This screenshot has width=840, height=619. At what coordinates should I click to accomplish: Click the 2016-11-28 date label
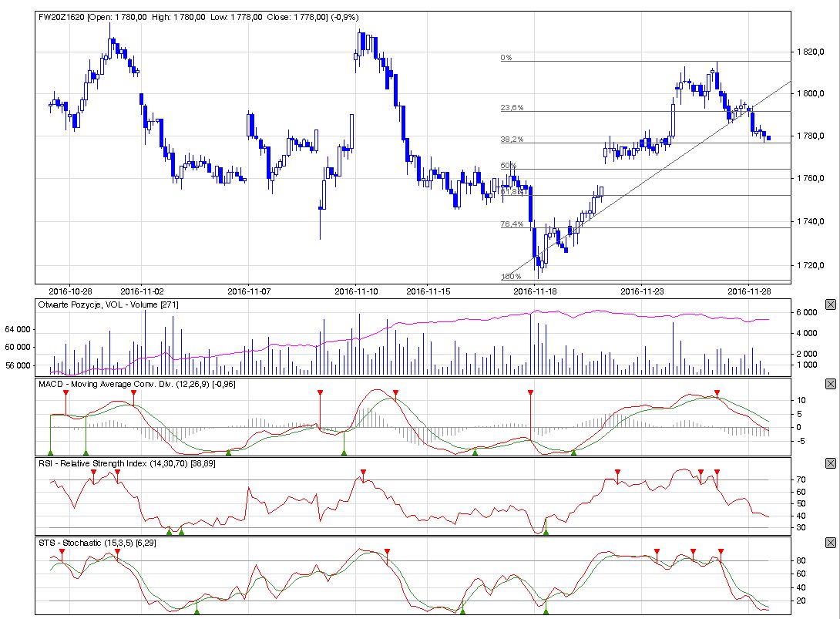750,291
